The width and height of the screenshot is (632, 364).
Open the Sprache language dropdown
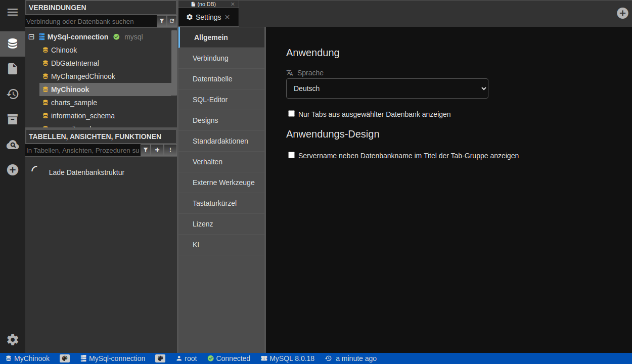[387, 88]
